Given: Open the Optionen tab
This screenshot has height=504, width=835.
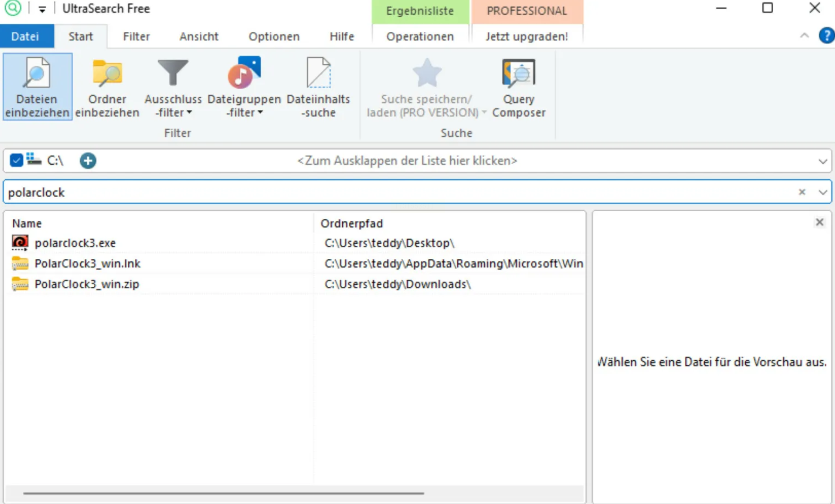Looking at the screenshot, I should click(274, 36).
